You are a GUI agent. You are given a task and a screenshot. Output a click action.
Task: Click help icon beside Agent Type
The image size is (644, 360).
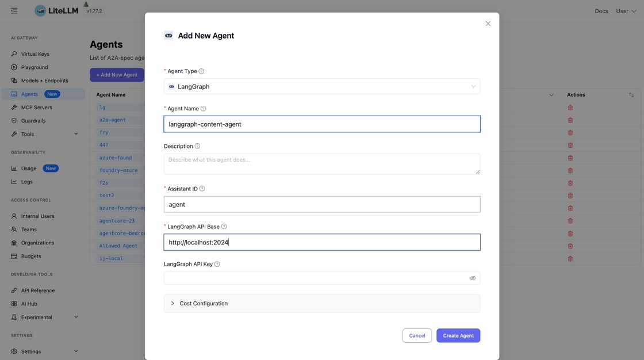click(x=201, y=71)
